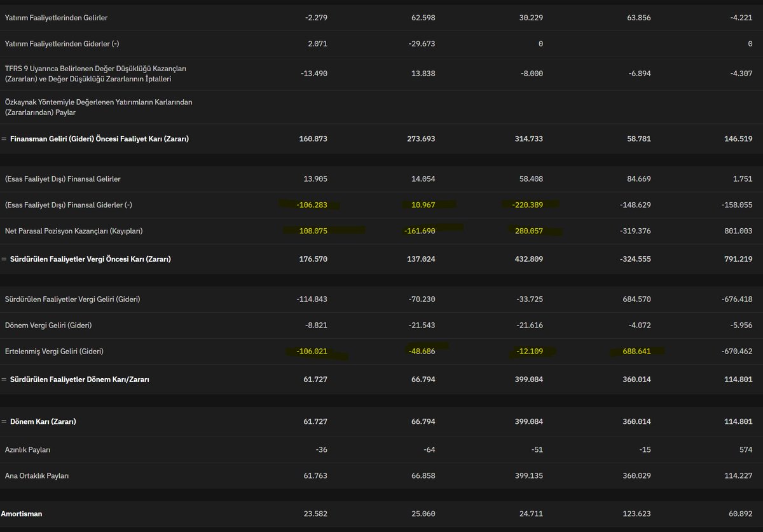Click the bold value 432.809
The width and height of the screenshot is (763, 532).
point(529,259)
